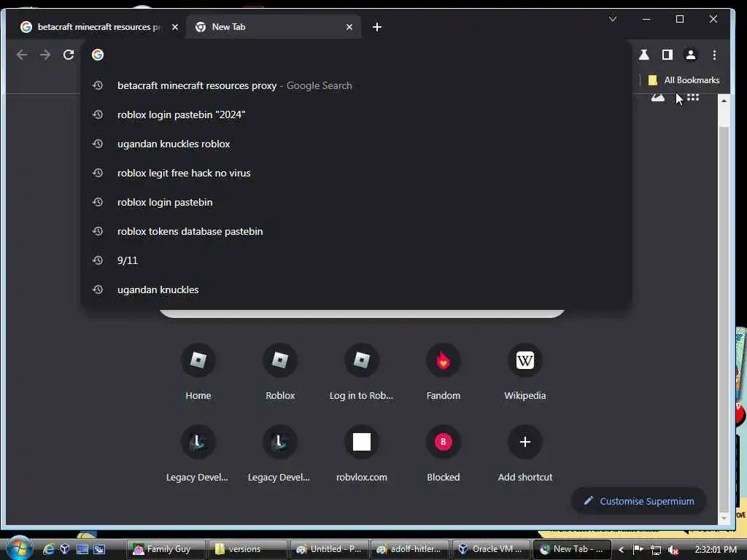This screenshot has width=747, height=560.
Task: Go back to previous page
Action: tap(22, 55)
